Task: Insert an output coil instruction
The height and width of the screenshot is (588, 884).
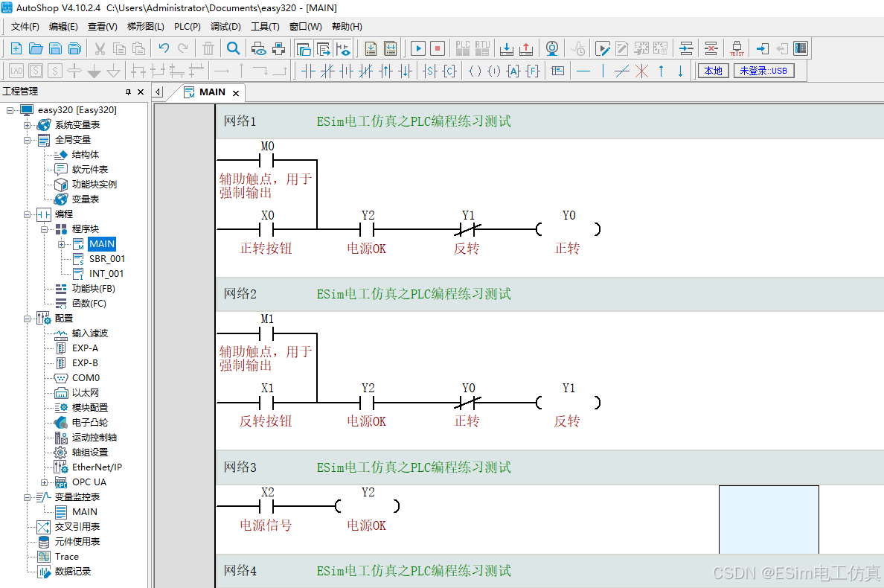Action: tap(475, 71)
